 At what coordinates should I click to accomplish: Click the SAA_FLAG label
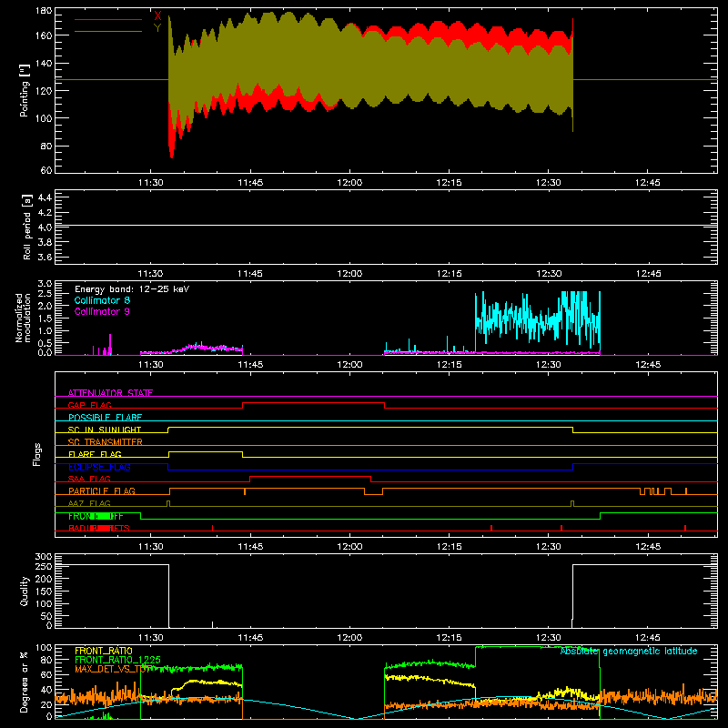click(89, 479)
